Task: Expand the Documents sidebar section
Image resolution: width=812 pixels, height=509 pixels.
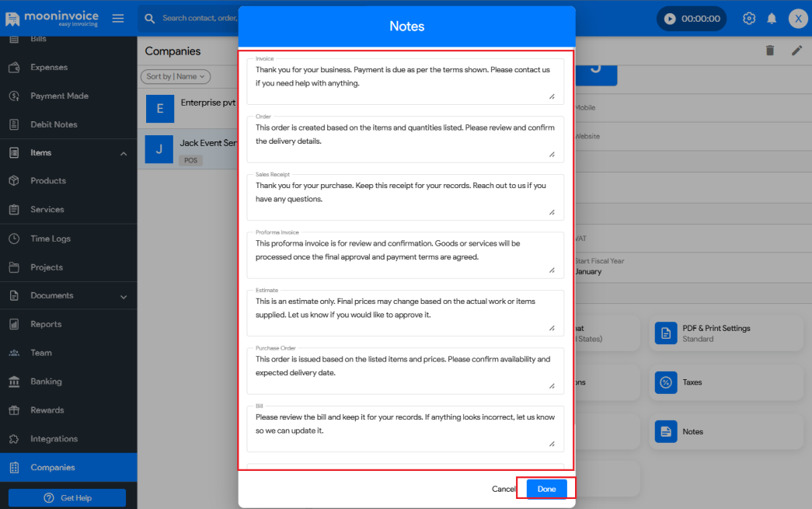Action: click(x=124, y=296)
